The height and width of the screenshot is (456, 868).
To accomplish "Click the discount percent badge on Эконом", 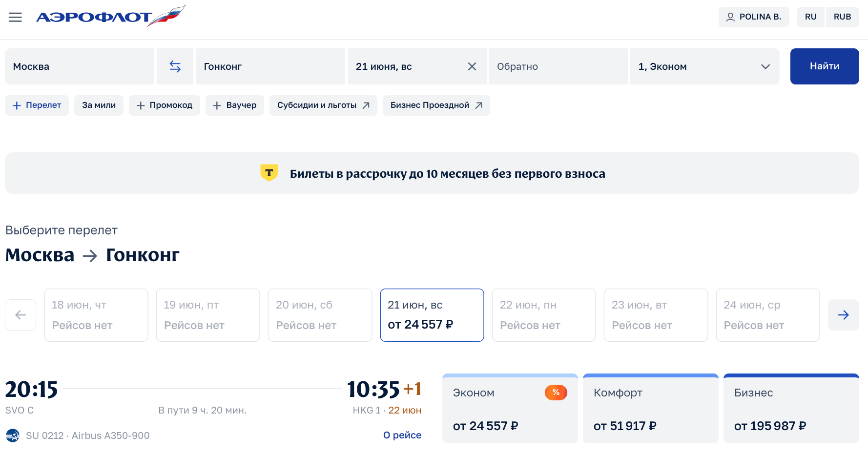I will [x=556, y=393].
